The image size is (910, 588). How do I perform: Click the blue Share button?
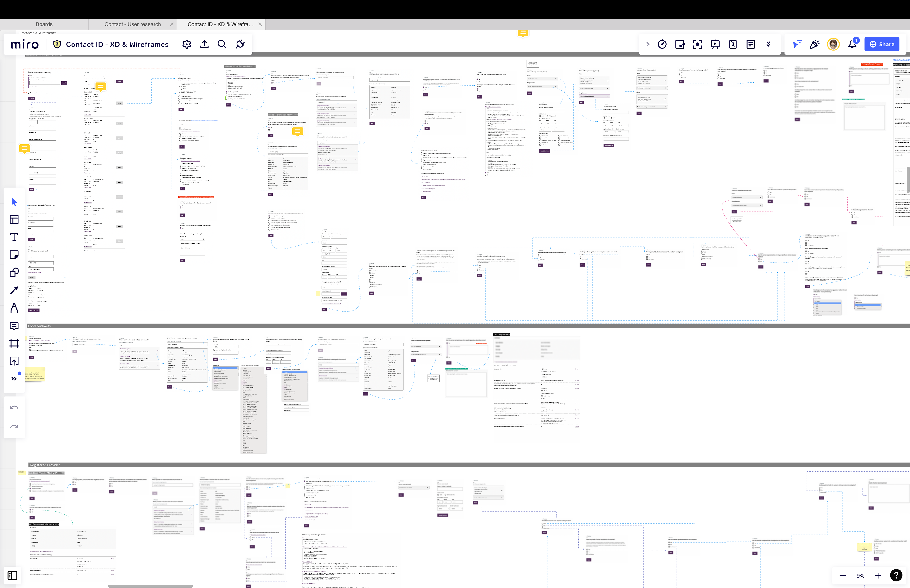[x=882, y=44]
